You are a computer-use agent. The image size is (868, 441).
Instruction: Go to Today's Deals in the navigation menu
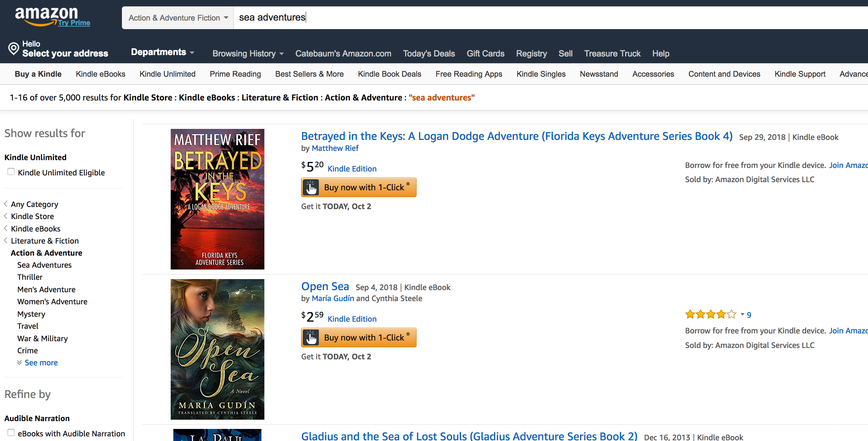click(x=429, y=54)
